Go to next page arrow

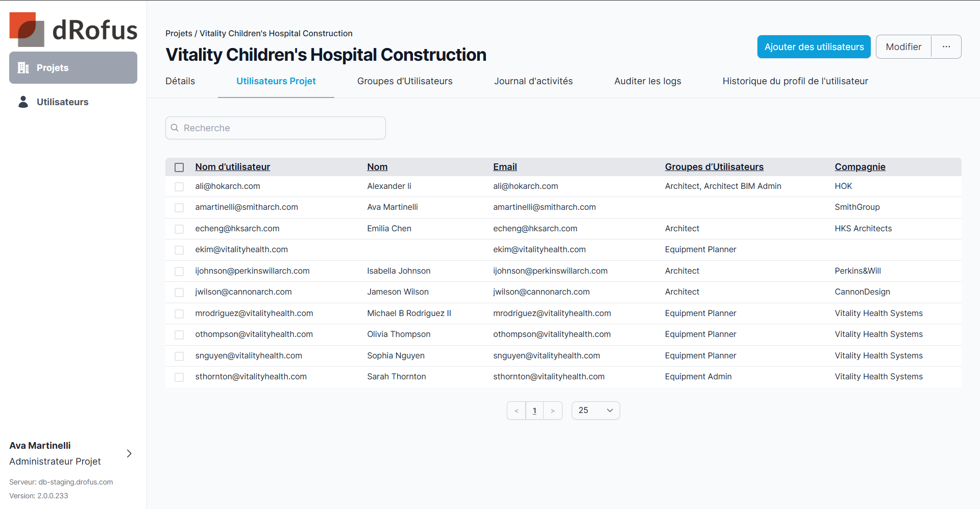[x=552, y=410]
